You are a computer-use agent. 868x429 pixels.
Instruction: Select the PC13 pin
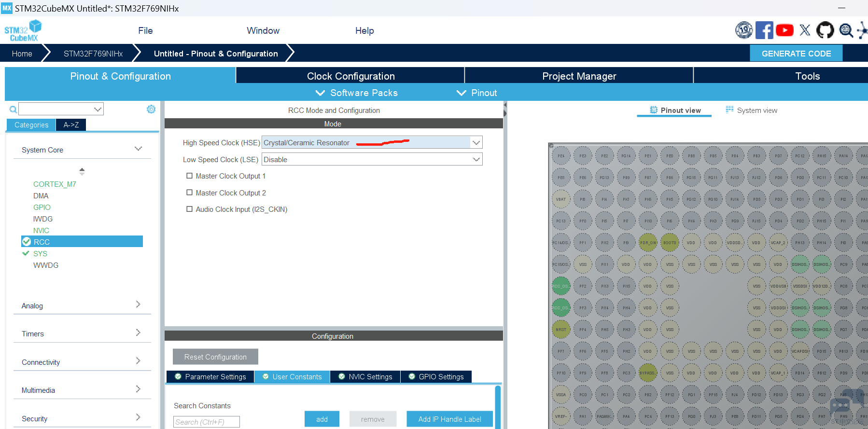point(561,221)
